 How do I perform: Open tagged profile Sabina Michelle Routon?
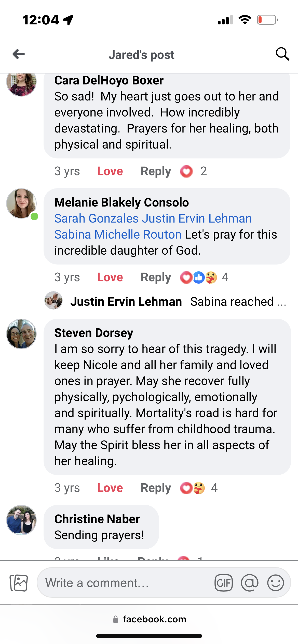pos(118,235)
